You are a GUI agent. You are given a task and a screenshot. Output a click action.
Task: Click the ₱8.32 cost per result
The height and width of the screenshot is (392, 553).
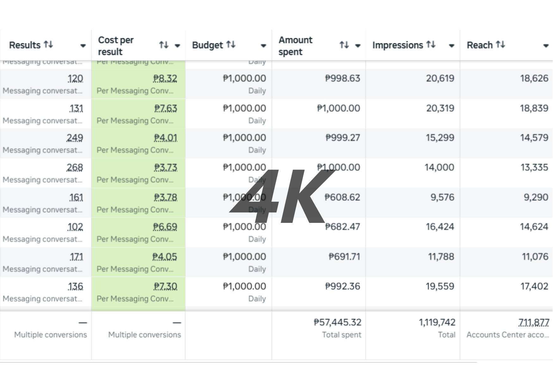[165, 78]
